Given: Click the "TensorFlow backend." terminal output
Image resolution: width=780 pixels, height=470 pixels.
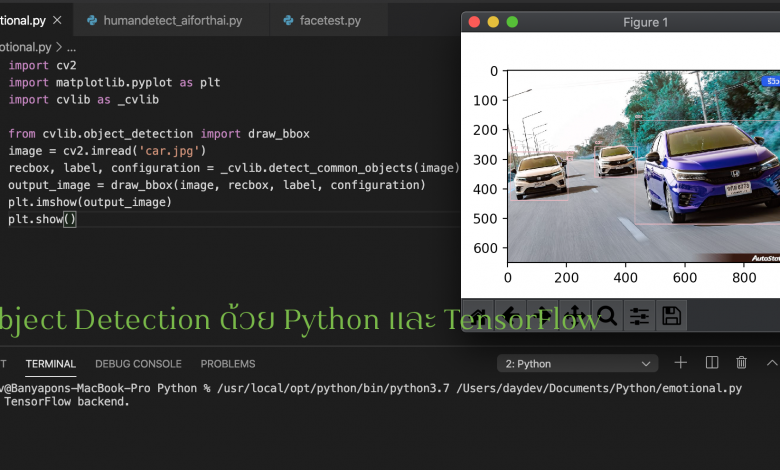Looking at the screenshot, I should (67, 401).
